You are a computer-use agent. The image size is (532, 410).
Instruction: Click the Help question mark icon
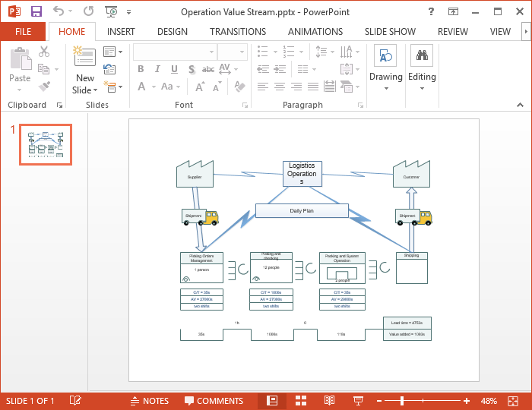[x=432, y=12]
